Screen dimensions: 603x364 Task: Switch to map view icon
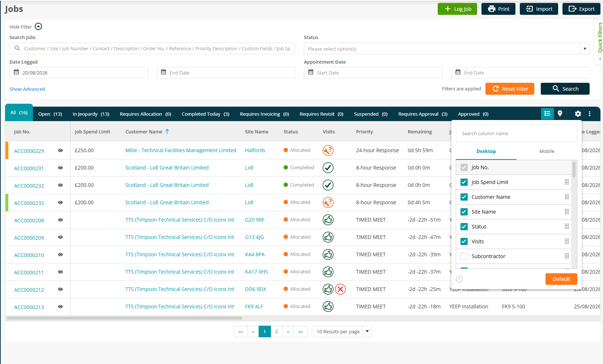click(x=560, y=114)
